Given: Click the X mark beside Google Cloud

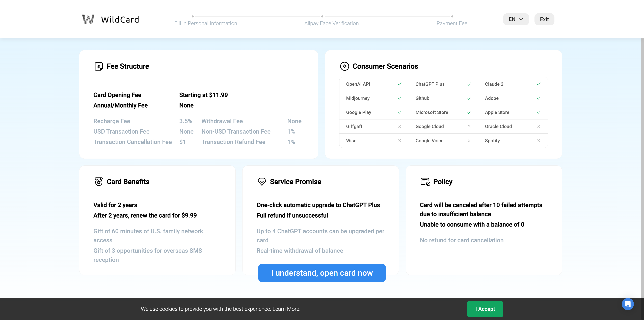Looking at the screenshot, I should 469,126.
